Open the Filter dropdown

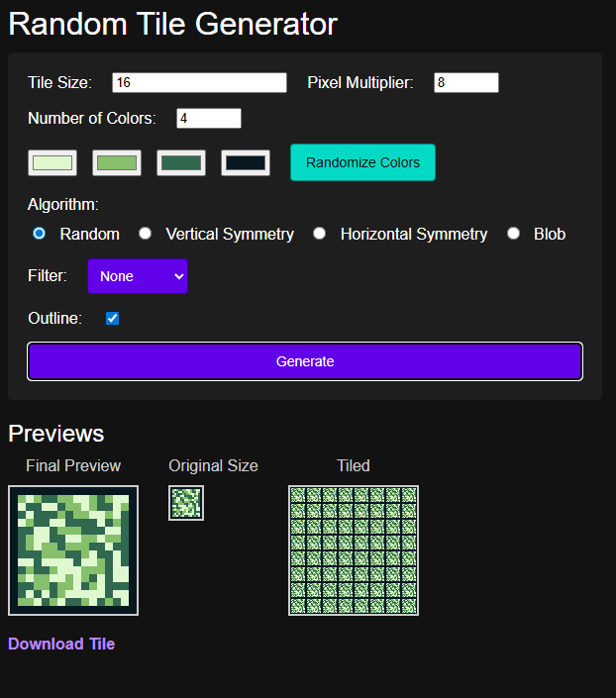coord(138,276)
